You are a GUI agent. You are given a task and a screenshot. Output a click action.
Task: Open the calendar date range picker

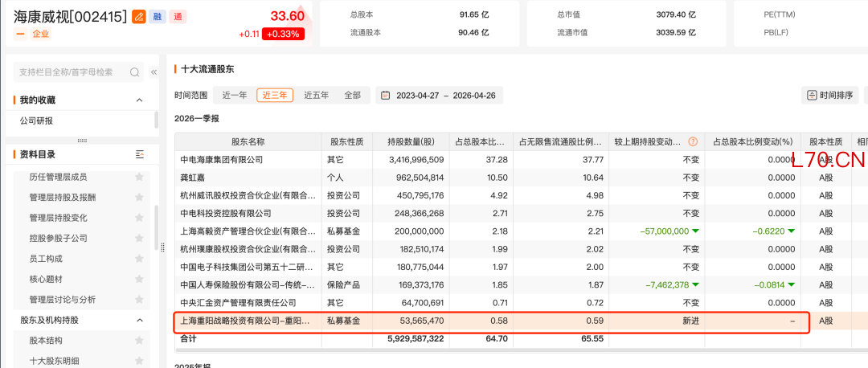click(386, 95)
